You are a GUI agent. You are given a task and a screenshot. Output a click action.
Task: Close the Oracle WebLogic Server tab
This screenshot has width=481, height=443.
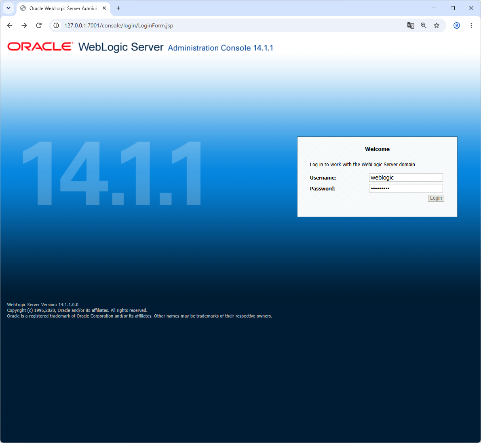click(104, 8)
